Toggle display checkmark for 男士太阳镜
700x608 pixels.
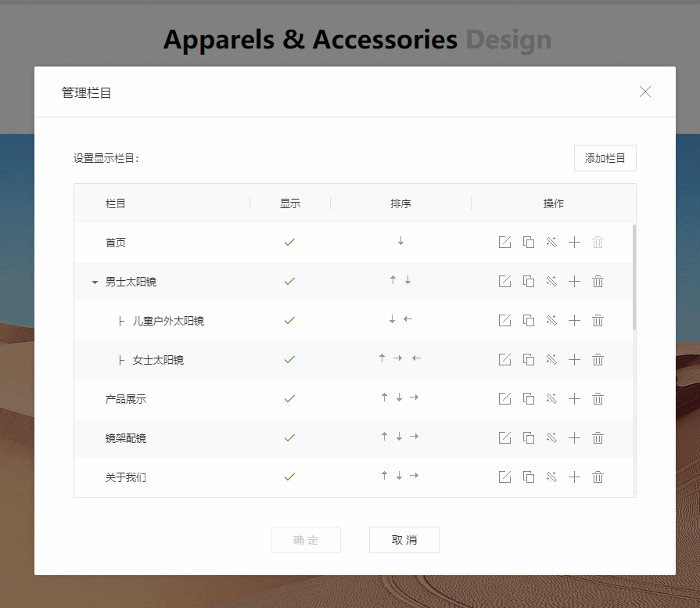pyautogui.click(x=289, y=282)
